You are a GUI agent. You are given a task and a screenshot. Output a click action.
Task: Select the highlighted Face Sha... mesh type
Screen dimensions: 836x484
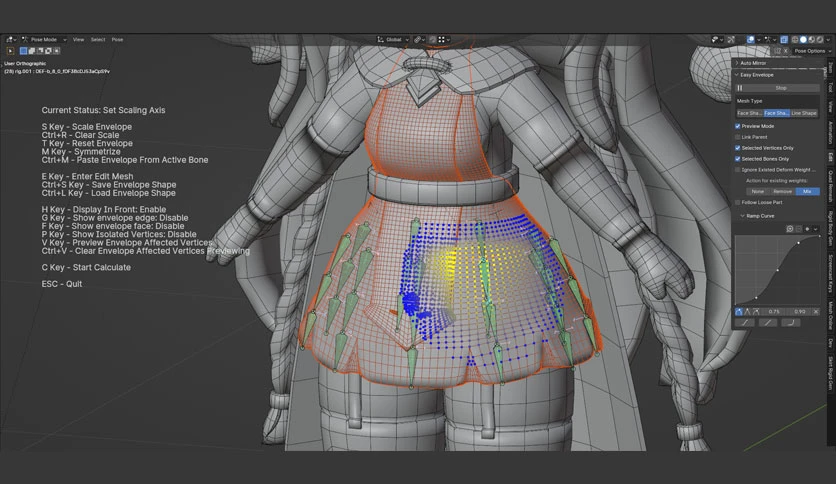click(776, 113)
